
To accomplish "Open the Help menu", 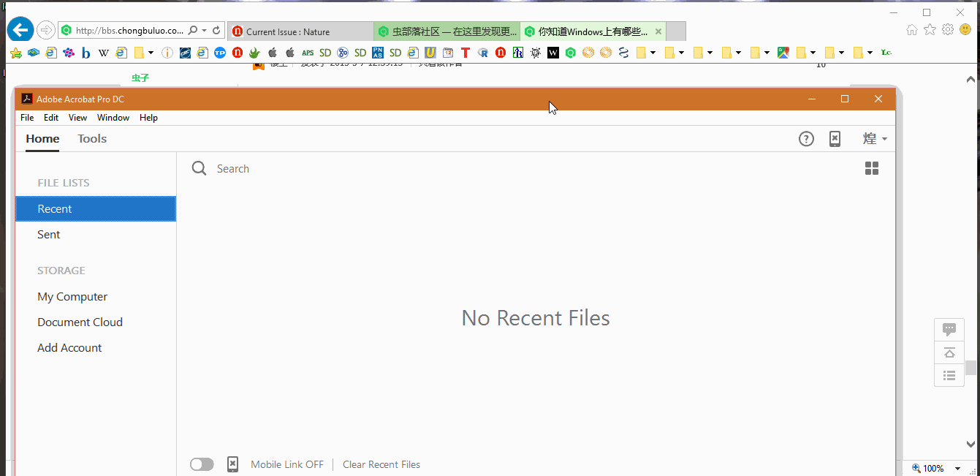I will point(148,118).
